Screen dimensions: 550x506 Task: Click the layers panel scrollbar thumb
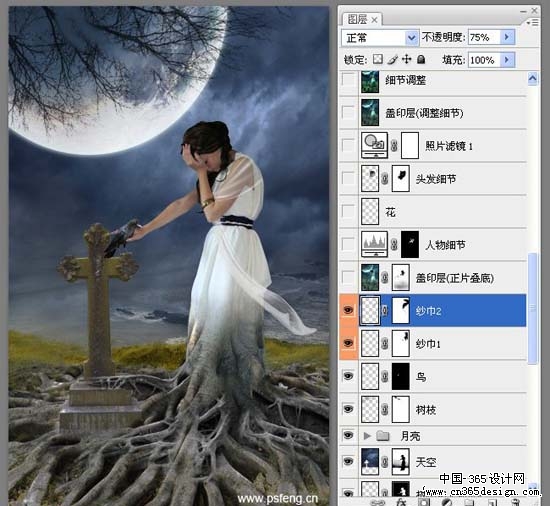(x=532, y=309)
